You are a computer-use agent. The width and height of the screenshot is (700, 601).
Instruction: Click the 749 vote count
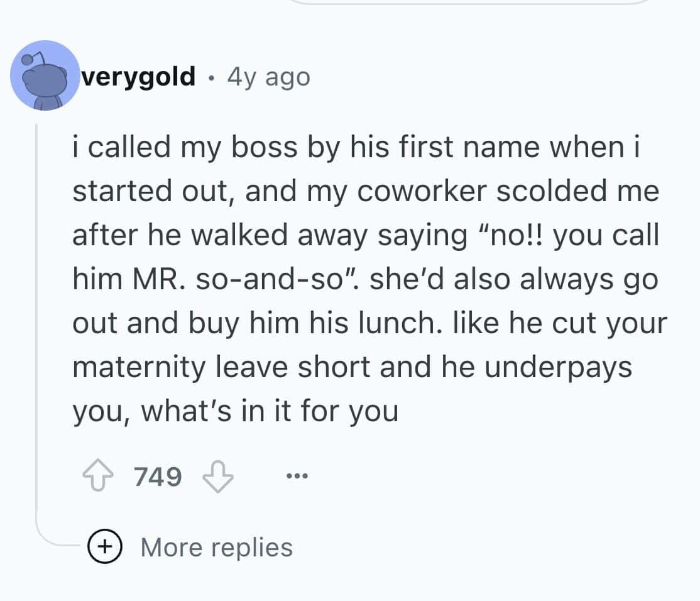[x=158, y=477]
